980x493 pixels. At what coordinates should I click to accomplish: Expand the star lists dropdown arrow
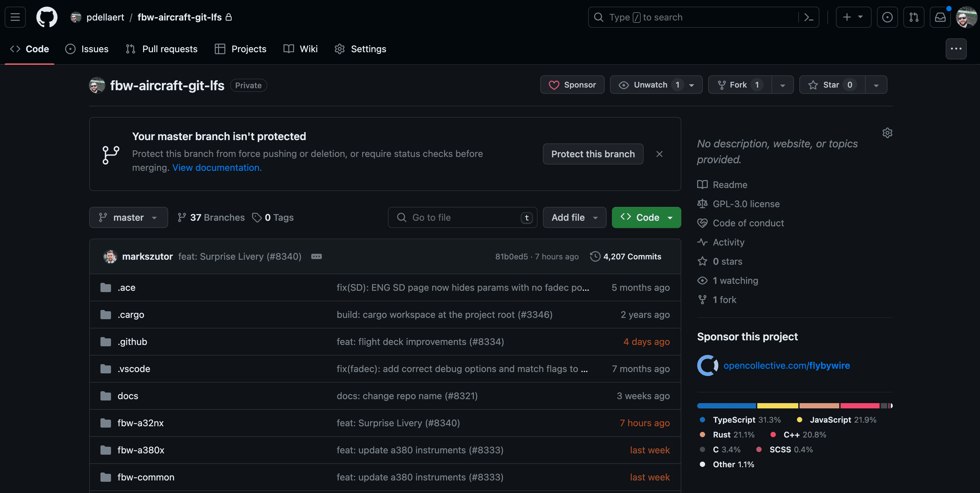point(876,85)
